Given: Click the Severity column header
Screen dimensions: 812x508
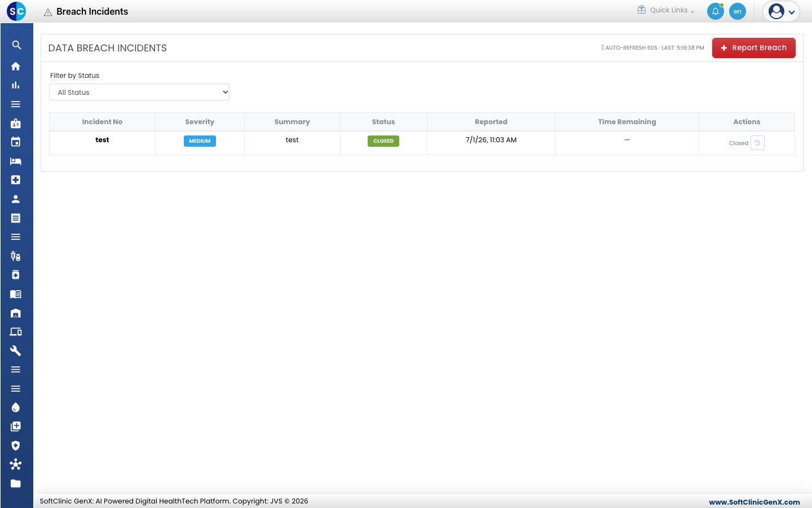Looking at the screenshot, I should (200, 122).
